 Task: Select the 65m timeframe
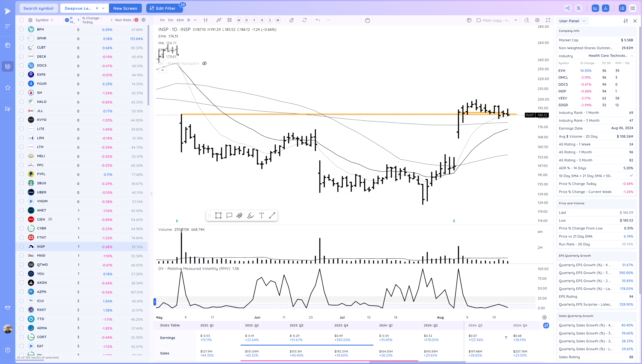point(180,20)
